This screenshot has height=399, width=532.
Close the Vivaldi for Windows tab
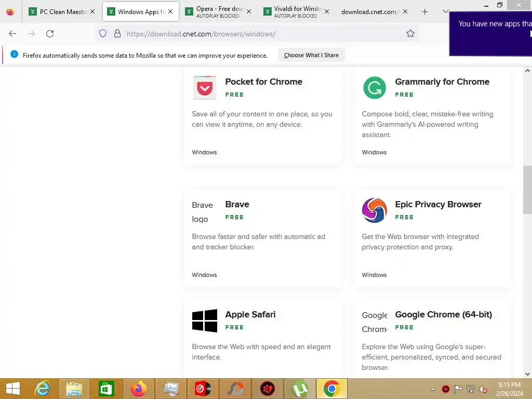coord(327,11)
